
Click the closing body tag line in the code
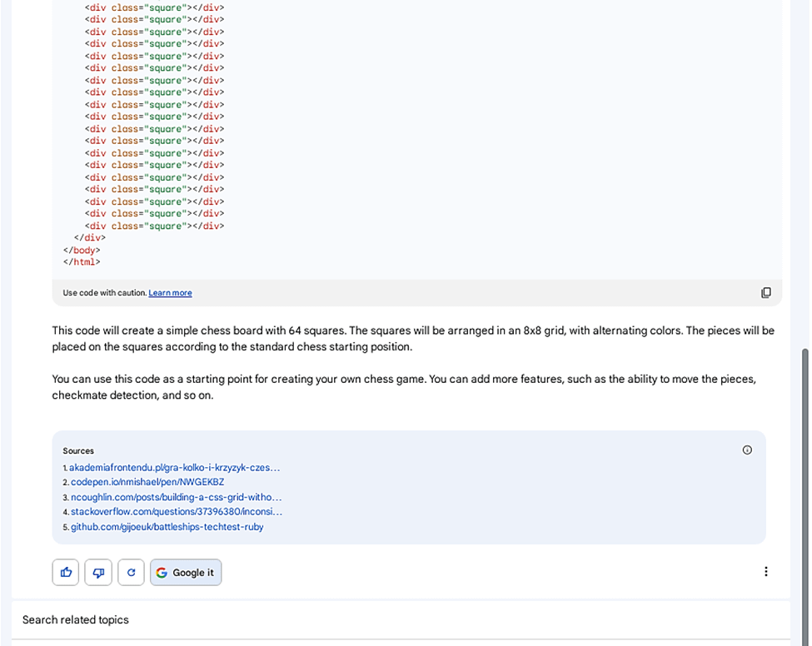pyautogui.click(x=82, y=250)
